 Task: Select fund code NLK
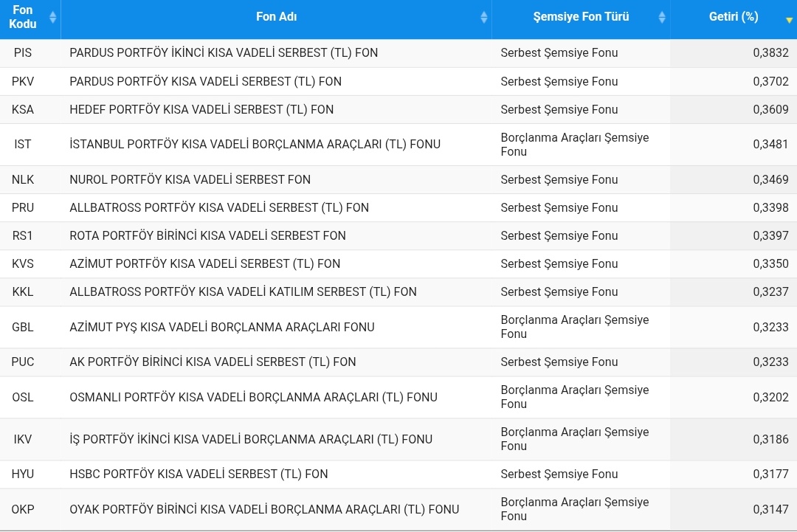pos(23,179)
